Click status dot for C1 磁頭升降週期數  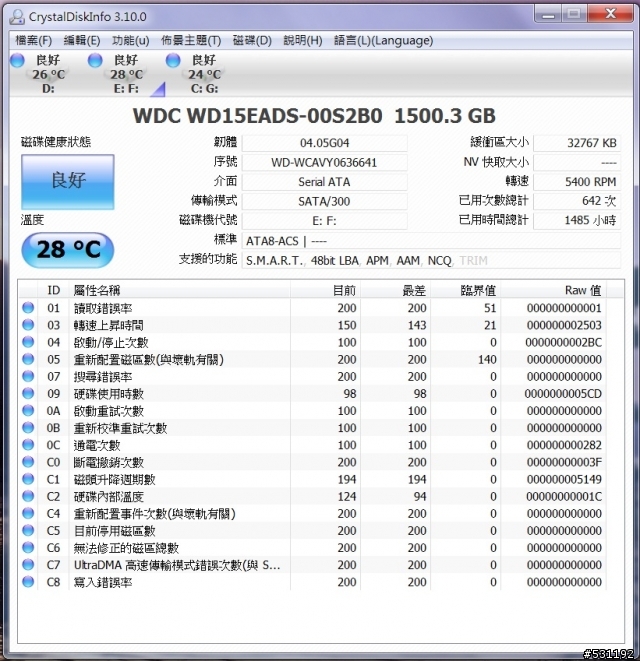28,479
